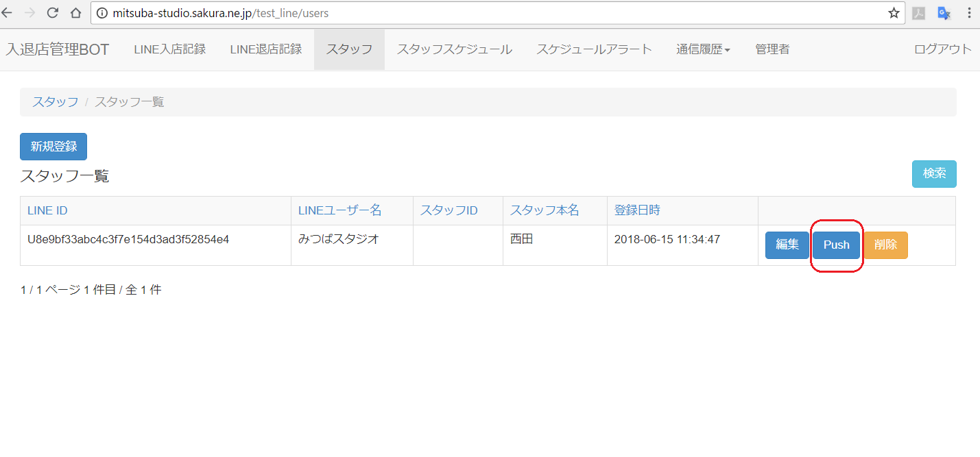Open スケジュールアラート in the navbar

point(594,49)
